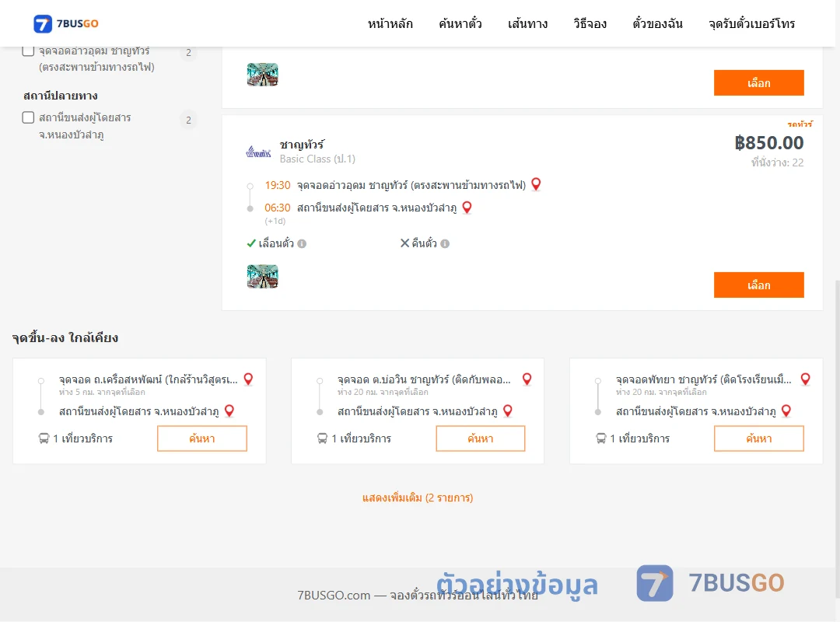Click Basic Class (ป.1) label
Screen dimensions: 840x622
(317, 159)
